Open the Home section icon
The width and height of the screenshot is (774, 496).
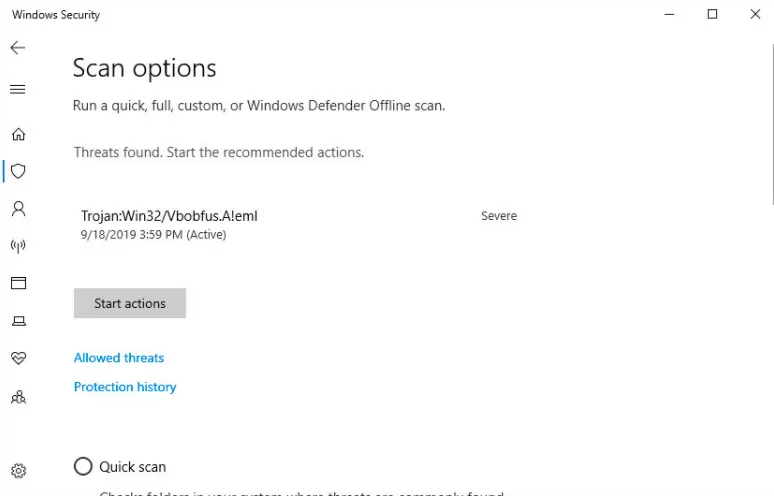(18, 134)
